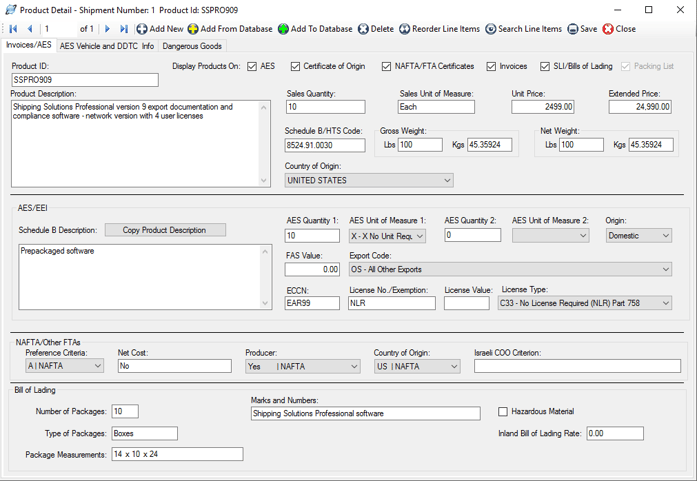The width and height of the screenshot is (697, 481).
Task: Click the Package Measurements field
Action: [177, 454]
